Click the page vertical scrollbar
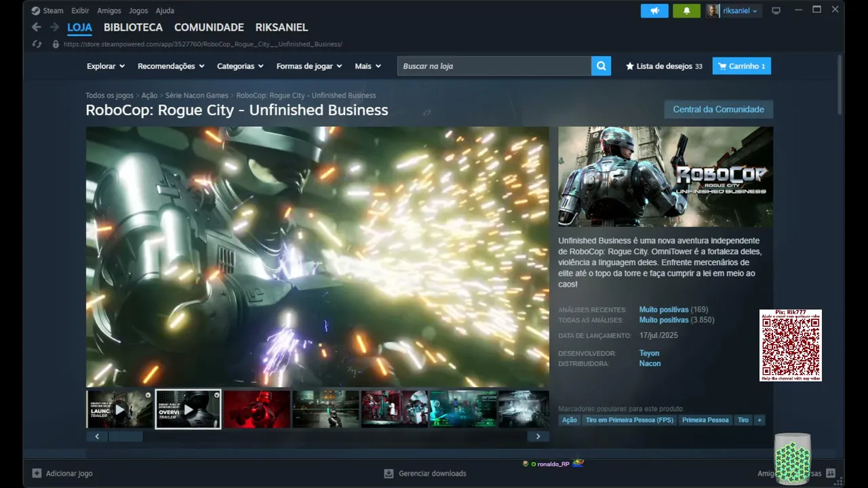Image resolution: width=868 pixels, height=488 pixels. coord(840,85)
